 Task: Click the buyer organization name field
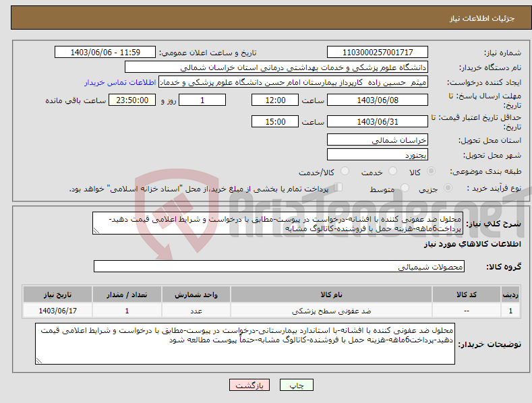pyautogui.click(x=276, y=67)
